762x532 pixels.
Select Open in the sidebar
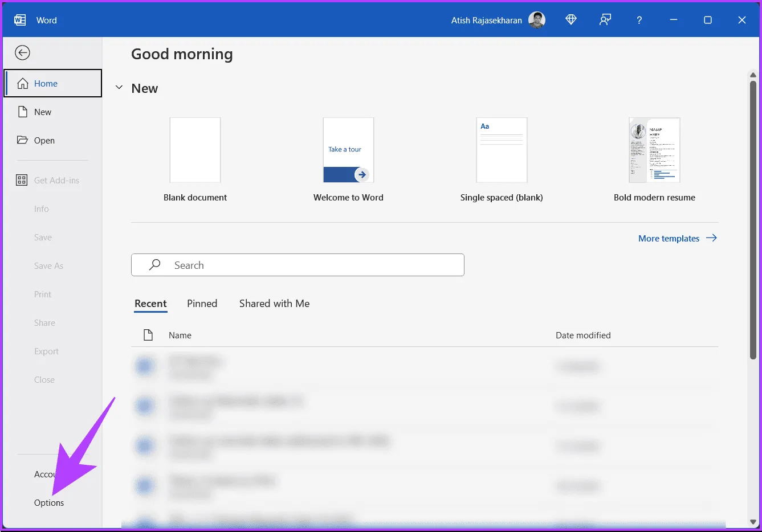pyautogui.click(x=44, y=141)
